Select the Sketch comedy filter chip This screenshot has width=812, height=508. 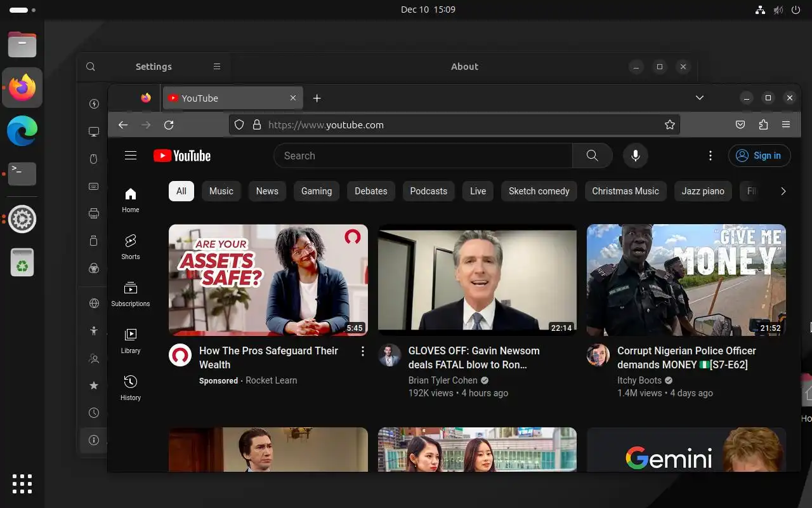(539, 191)
